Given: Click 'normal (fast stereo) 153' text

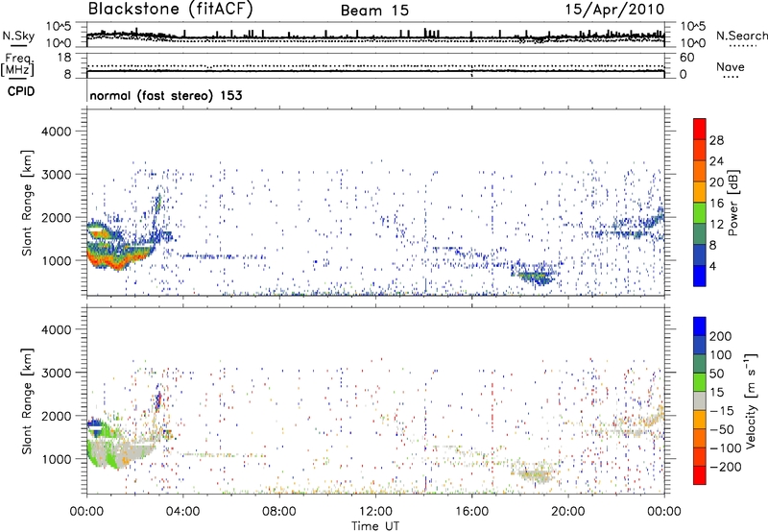Looking at the screenshot, I should (166, 95).
